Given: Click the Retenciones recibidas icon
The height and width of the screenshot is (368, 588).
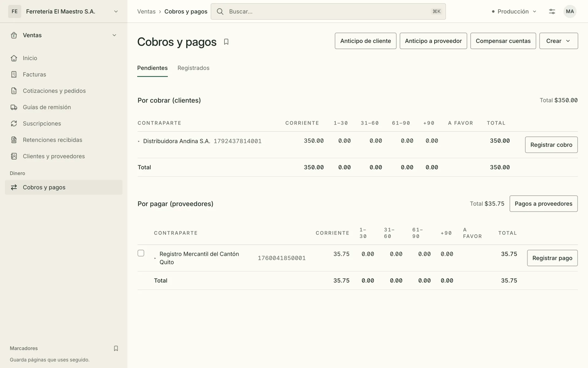Looking at the screenshot, I should tap(14, 140).
